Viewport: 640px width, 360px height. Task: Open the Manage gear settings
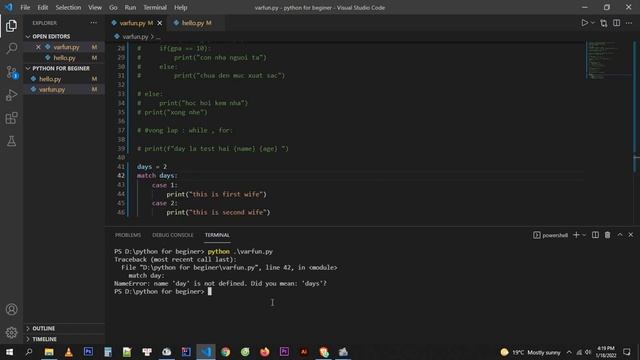pos(11,333)
